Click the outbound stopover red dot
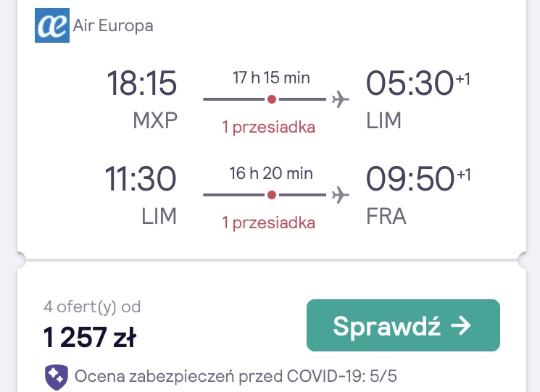The width and height of the screenshot is (540, 392). 272,99
